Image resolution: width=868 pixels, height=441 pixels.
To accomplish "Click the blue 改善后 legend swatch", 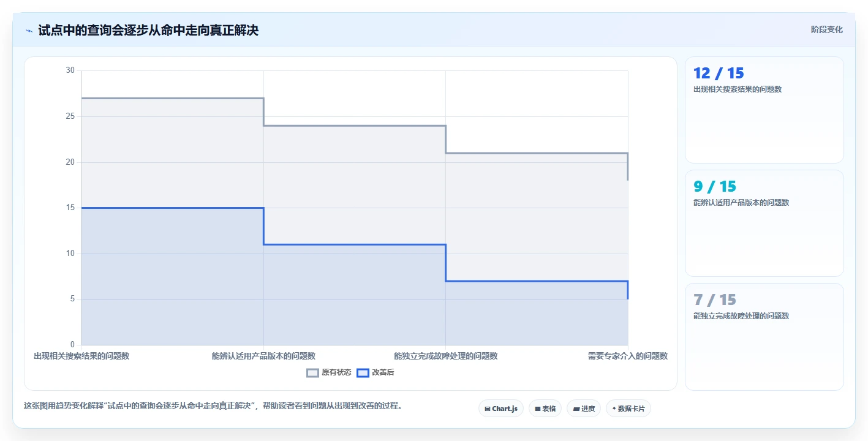I will point(363,372).
